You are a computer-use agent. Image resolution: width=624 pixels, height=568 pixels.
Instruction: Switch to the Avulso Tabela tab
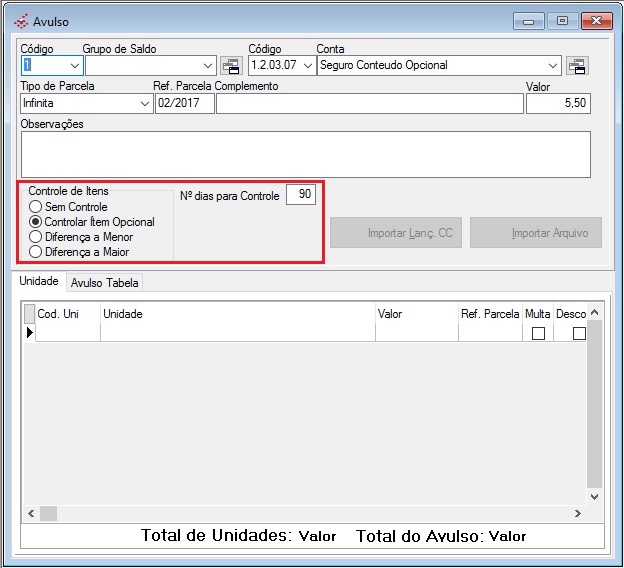(105, 283)
